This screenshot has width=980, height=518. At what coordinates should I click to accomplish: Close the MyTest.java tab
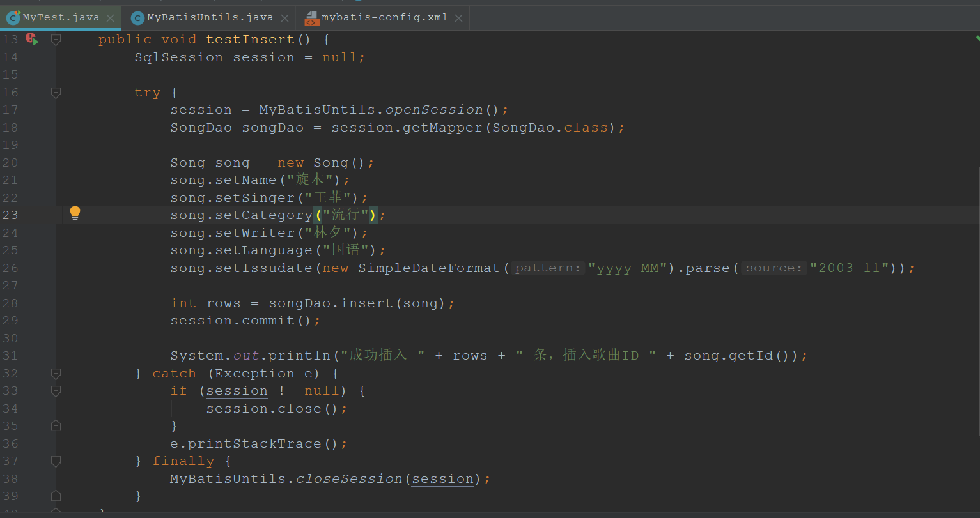(110, 19)
